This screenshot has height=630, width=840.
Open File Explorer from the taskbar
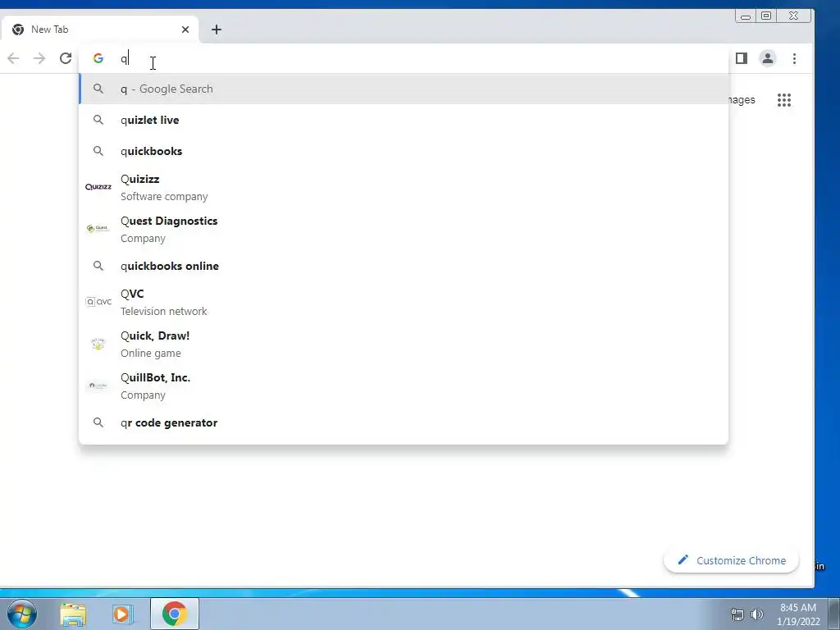(73, 614)
